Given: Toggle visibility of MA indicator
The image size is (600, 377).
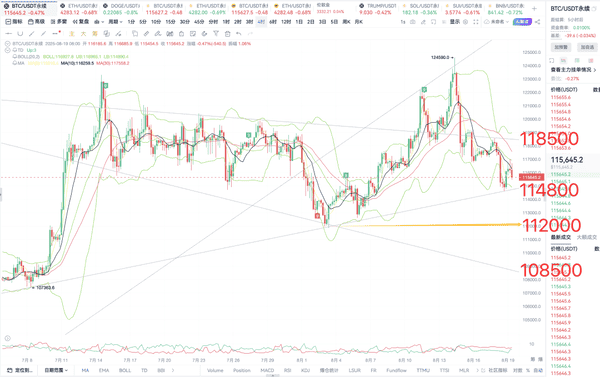Looking at the screenshot, I should click(15, 63).
